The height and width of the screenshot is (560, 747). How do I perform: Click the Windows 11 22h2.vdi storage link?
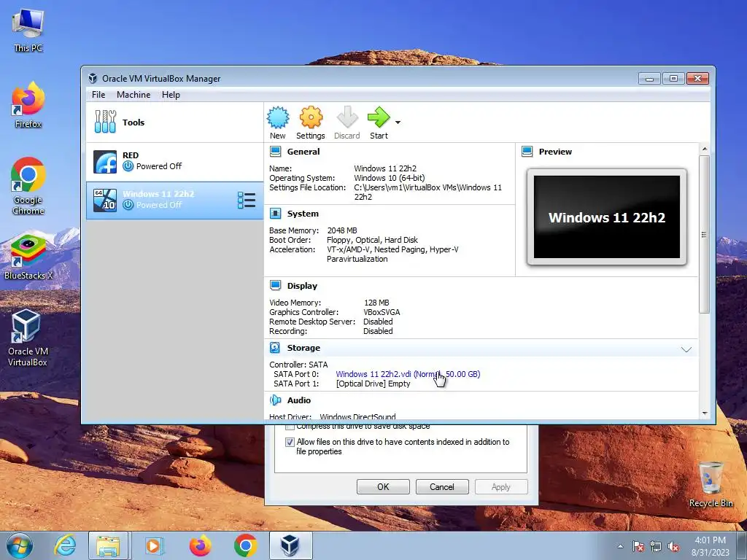(x=408, y=374)
